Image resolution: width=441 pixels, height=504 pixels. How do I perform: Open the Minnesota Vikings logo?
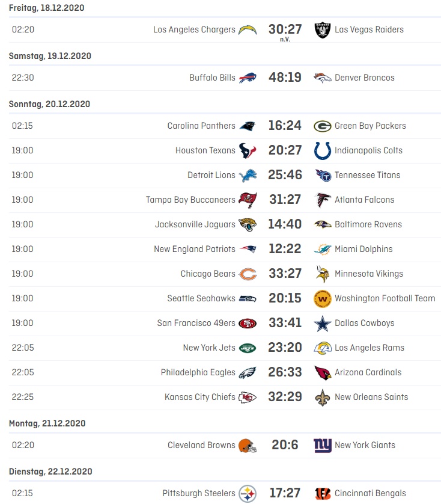(x=323, y=274)
